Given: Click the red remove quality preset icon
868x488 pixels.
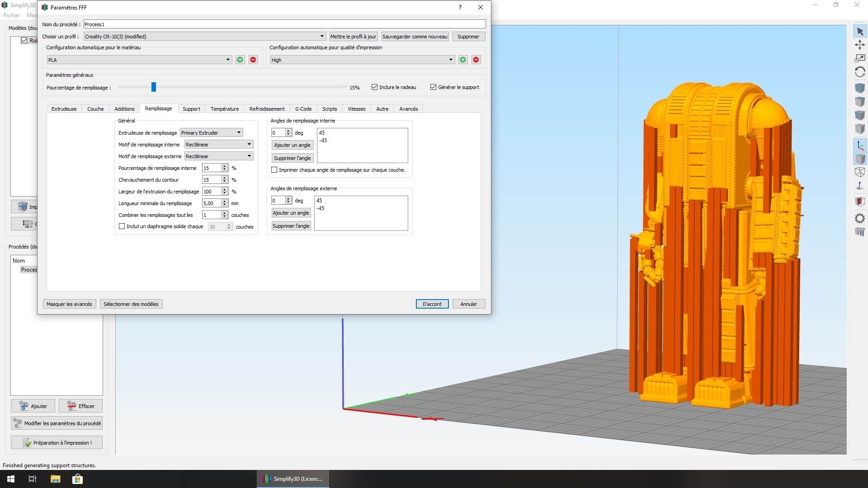Looking at the screenshot, I should (x=476, y=60).
